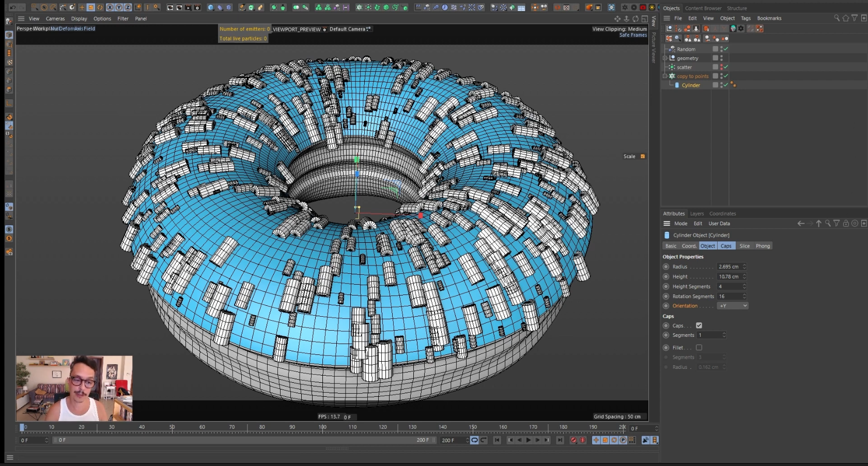Open the Cameras menu in viewport

(x=55, y=19)
